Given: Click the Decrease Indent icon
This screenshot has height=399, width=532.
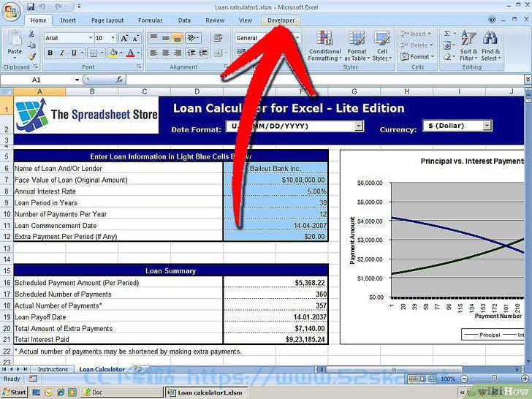Looking at the screenshot, I should [x=191, y=53].
